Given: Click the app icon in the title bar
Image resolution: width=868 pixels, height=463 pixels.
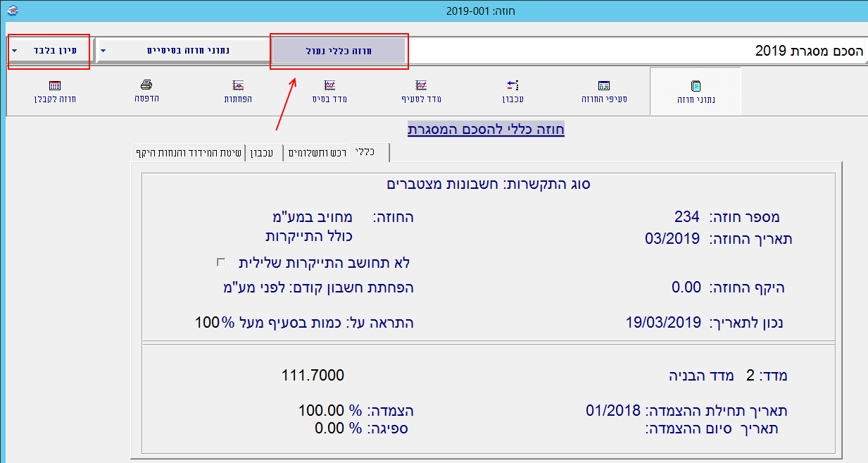Looking at the screenshot, I should [x=11, y=11].
